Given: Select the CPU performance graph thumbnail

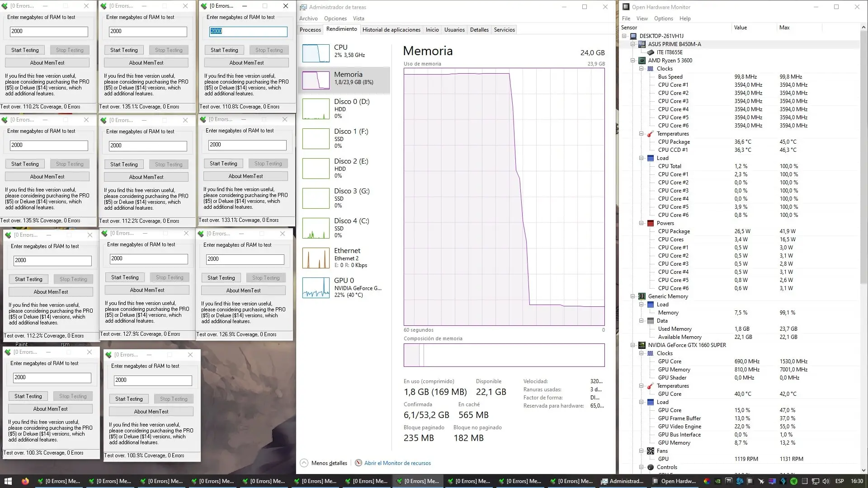Looking at the screenshot, I should pos(316,53).
